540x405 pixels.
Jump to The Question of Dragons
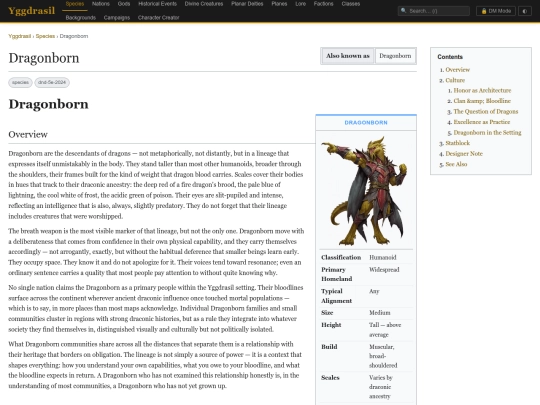[x=486, y=112]
